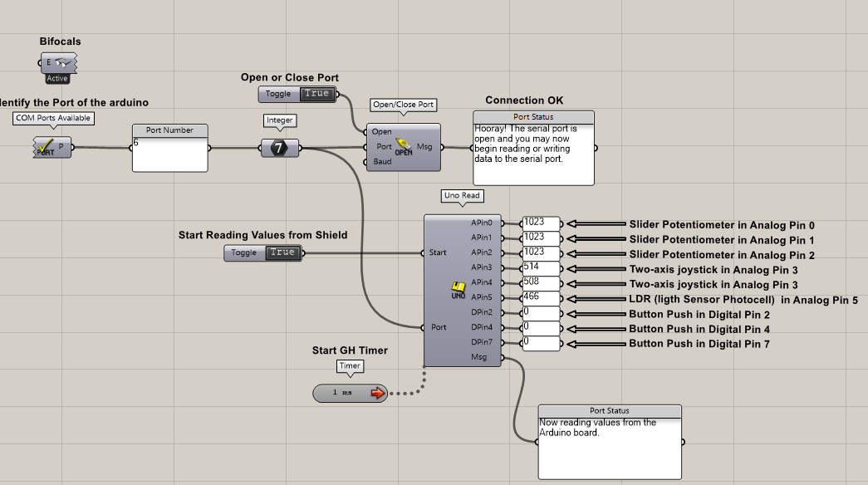The width and height of the screenshot is (868, 485).
Task: Click Slider Potentiometer in Analog Pin 0 text
Action: [722, 225]
